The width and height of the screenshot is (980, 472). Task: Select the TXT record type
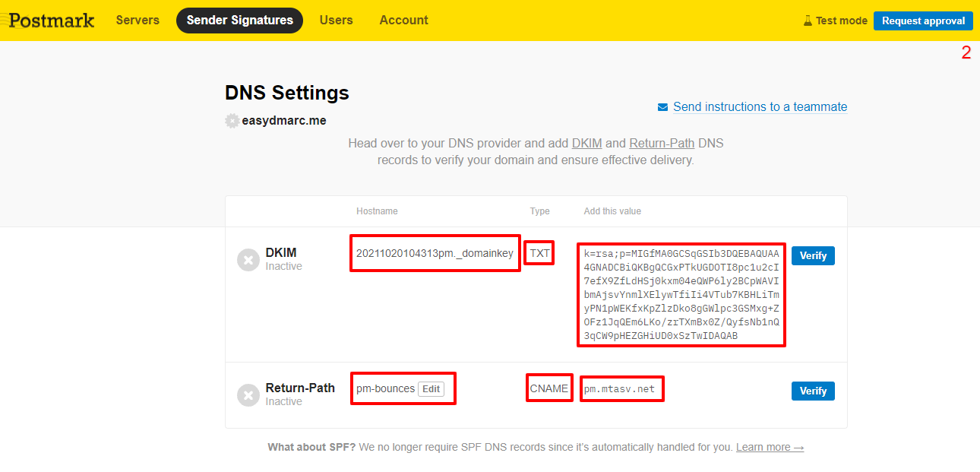click(x=540, y=254)
